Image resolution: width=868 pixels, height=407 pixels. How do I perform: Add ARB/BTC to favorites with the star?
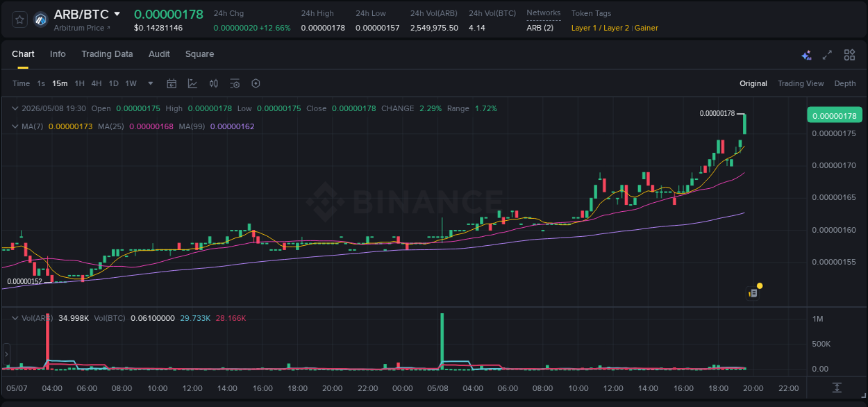[19, 19]
